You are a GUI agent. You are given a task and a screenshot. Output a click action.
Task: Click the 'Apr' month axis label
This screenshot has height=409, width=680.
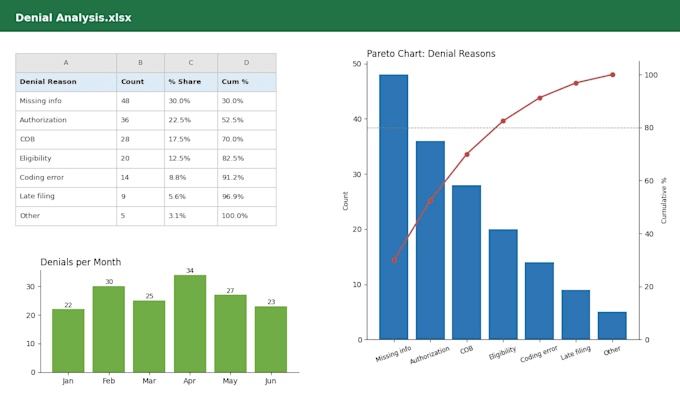pos(190,381)
